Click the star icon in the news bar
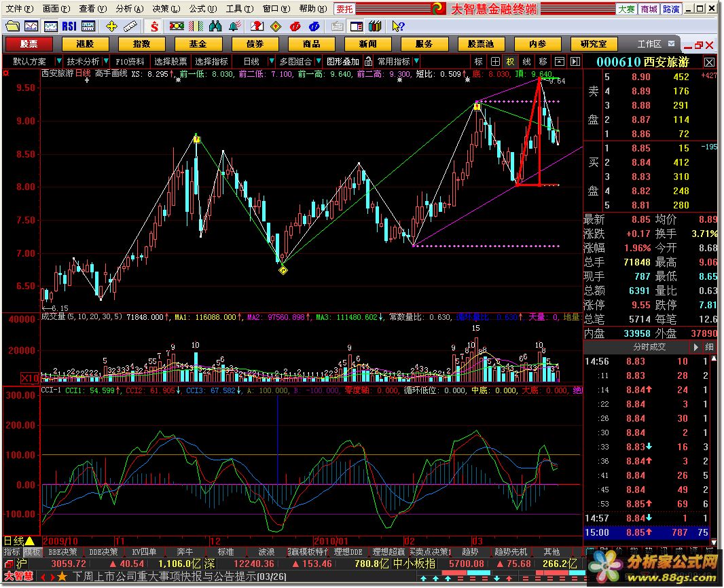The image size is (724, 588). tap(62, 576)
